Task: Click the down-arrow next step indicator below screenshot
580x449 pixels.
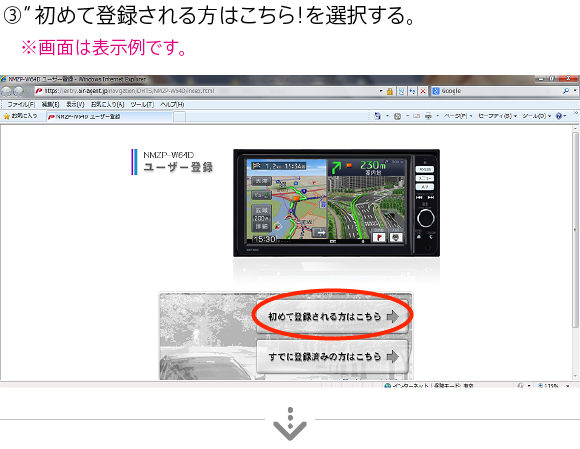Action: tap(290, 424)
